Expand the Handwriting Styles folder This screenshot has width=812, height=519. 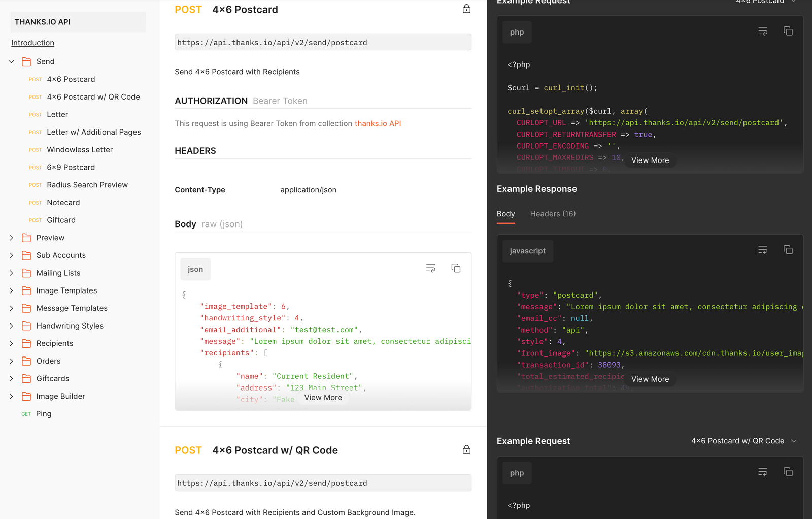pos(12,326)
